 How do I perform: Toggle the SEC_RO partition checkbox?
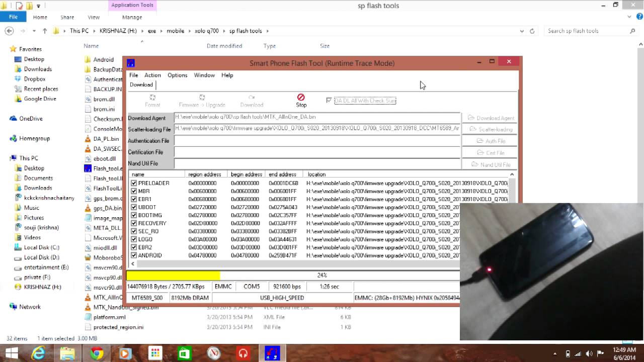tap(134, 231)
